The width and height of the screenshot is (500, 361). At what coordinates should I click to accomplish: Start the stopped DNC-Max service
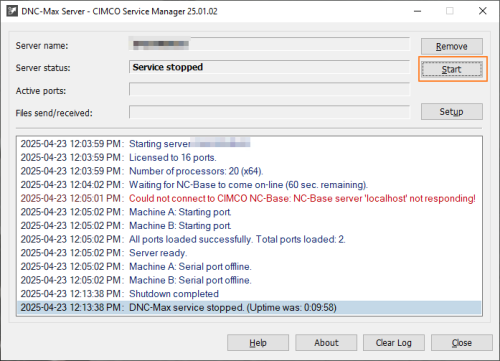coord(452,69)
